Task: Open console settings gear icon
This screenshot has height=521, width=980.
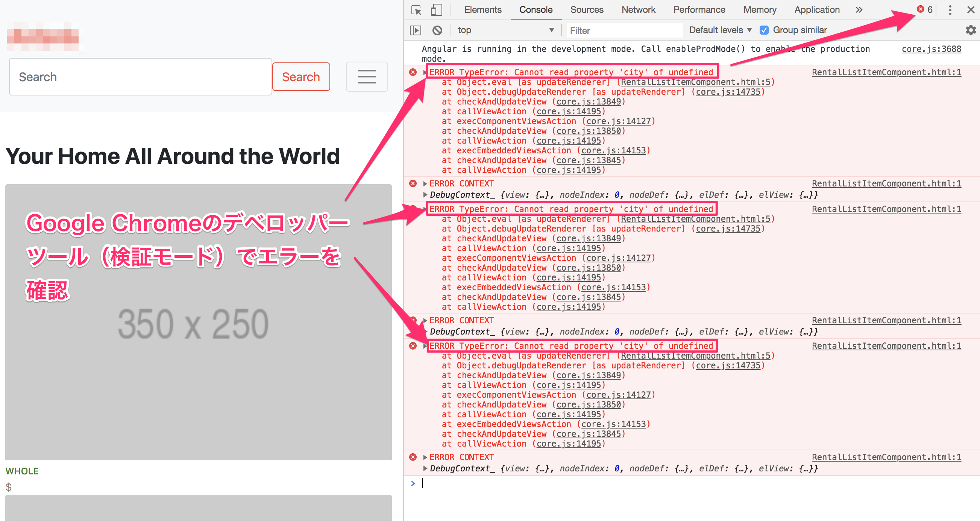Action: click(971, 30)
